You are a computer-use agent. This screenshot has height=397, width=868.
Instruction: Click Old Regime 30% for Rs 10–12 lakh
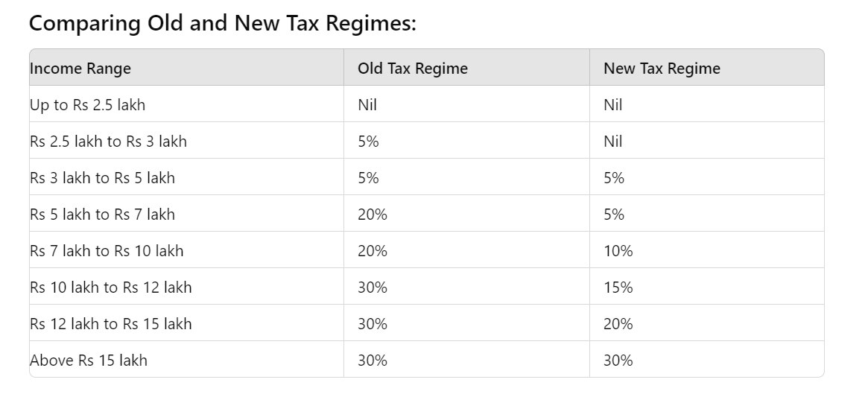(x=372, y=288)
